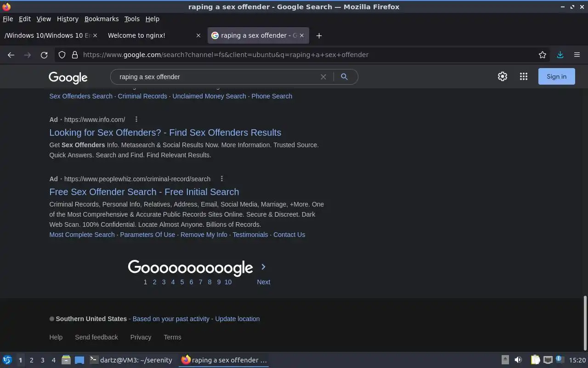588x368 pixels.
Task: Open Most Complete Search sitelink
Action: [82, 235]
